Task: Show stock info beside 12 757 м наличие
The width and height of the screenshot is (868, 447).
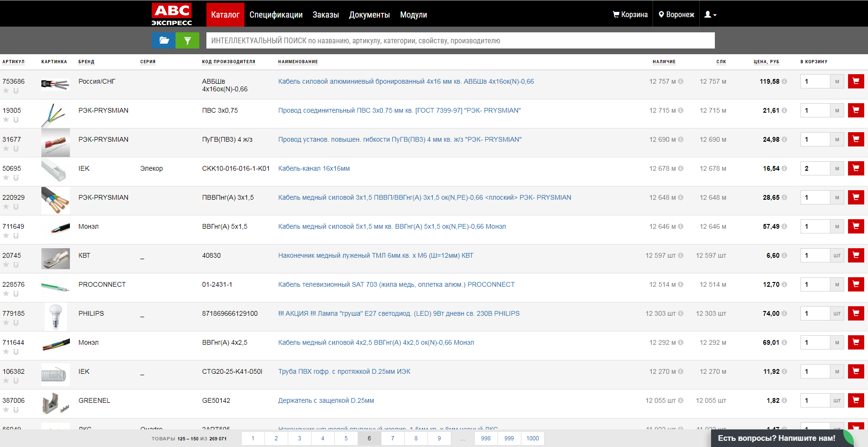Action: tap(681, 81)
